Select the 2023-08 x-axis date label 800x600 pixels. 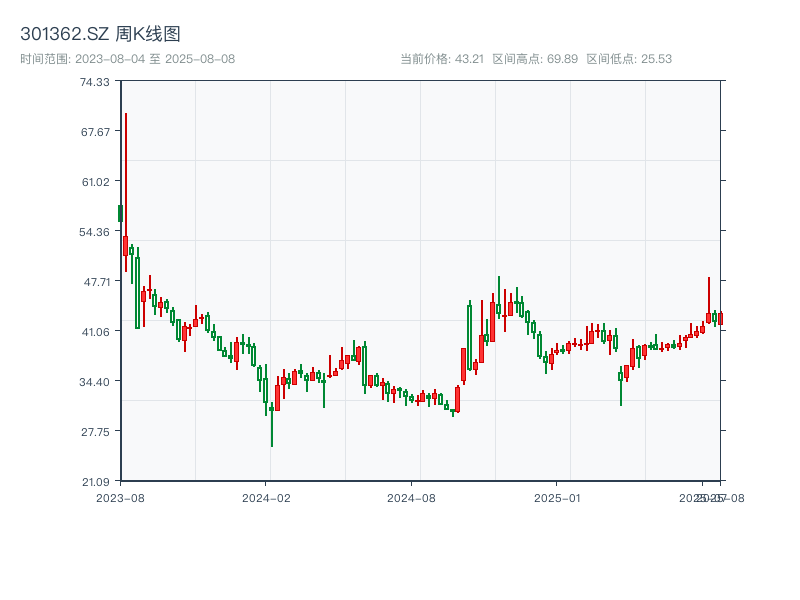(120, 497)
